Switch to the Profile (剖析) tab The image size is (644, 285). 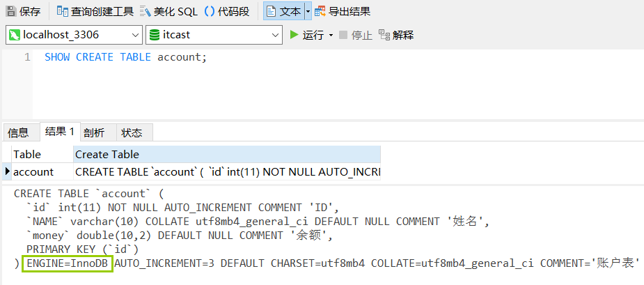point(98,132)
